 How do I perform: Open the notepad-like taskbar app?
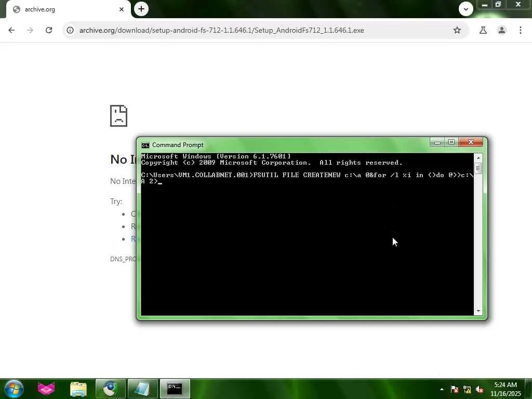point(143,389)
